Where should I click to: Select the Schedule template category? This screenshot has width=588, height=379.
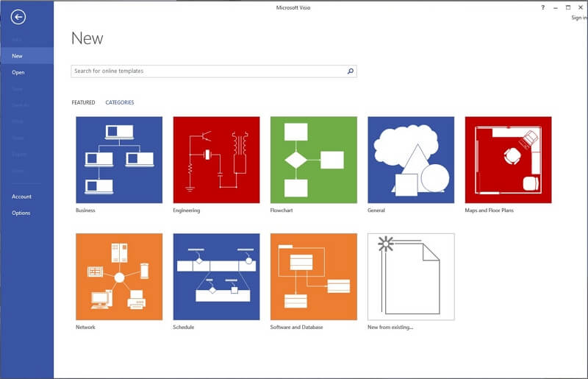coord(216,277)
